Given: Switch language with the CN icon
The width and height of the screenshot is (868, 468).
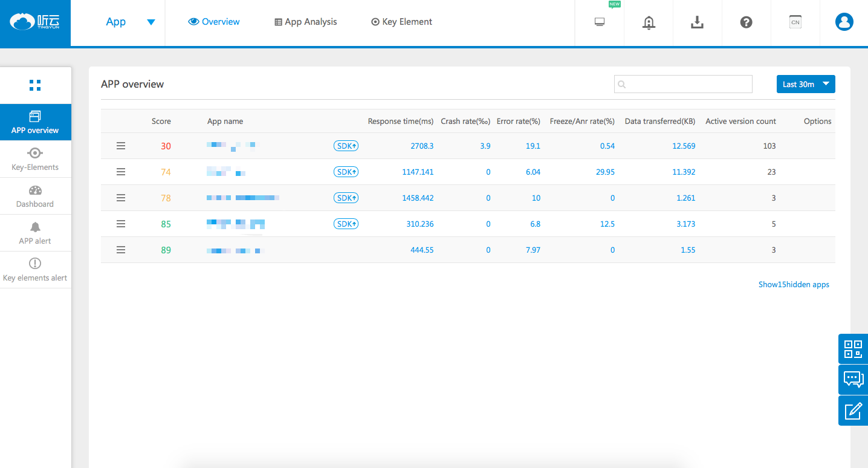Looking at the screenshot, I should tap(795, 22).
